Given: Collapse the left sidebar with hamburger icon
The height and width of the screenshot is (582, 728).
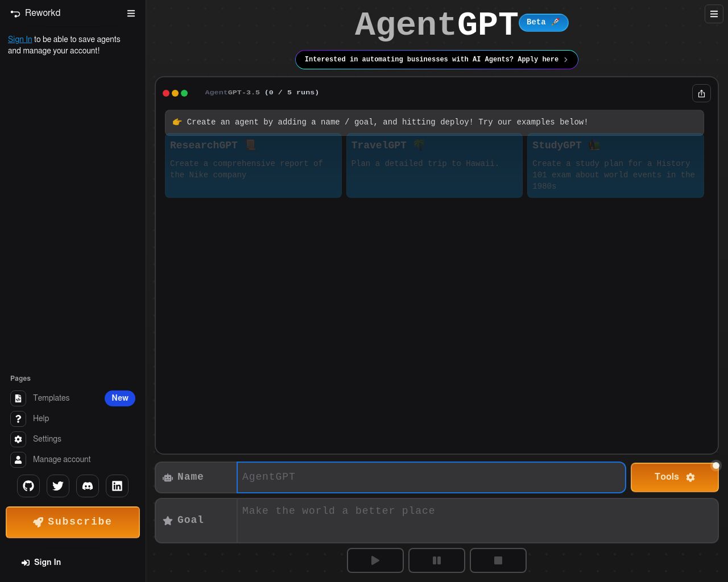Looking at the screenshot, I should (131, 14).
